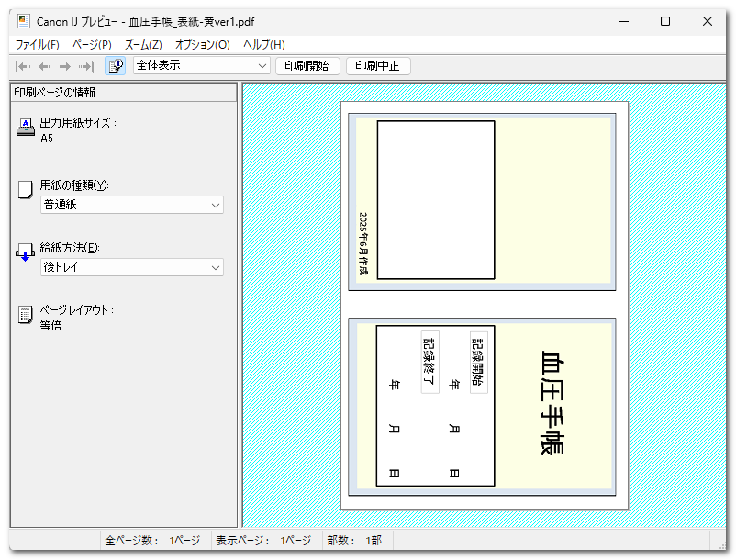Go to first page arrow icon

coord(23,66)
